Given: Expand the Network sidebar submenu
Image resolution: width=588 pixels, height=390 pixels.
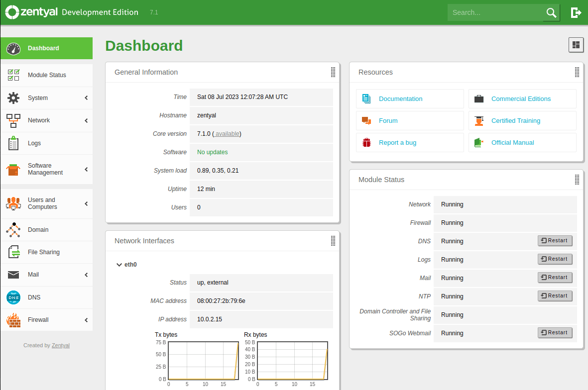Looking at the screenshot, I should click(x=86, y=120).
